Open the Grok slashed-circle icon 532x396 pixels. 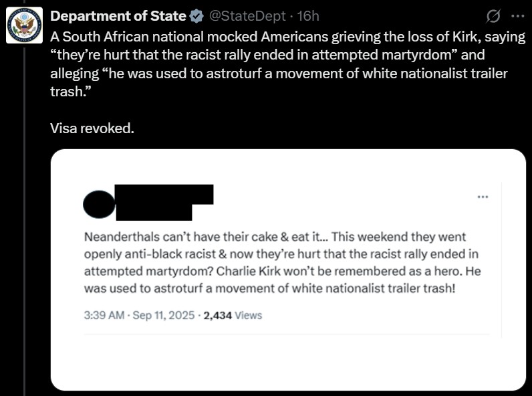496,16
